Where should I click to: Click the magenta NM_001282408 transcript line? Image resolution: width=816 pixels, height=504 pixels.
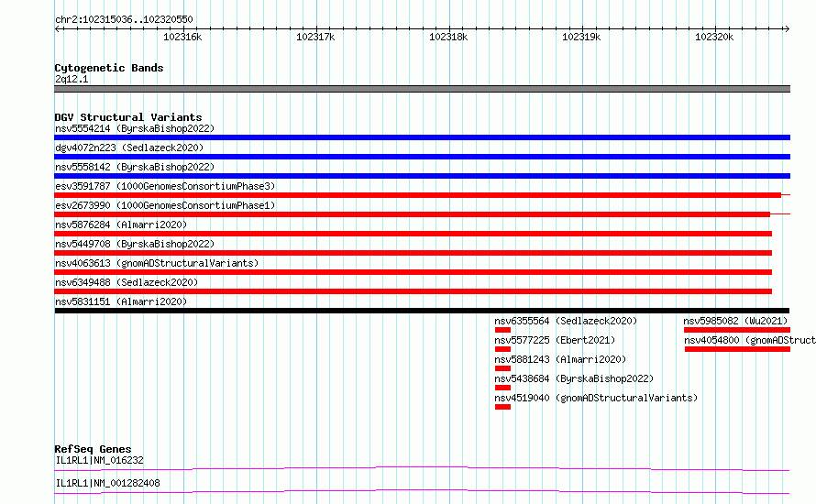pos(422,491)
